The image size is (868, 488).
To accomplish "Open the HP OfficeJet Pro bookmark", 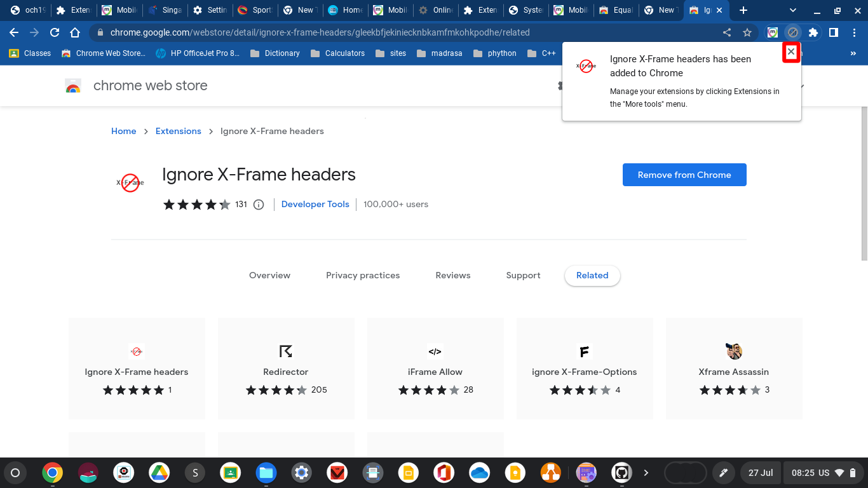I will click(198, 53).
